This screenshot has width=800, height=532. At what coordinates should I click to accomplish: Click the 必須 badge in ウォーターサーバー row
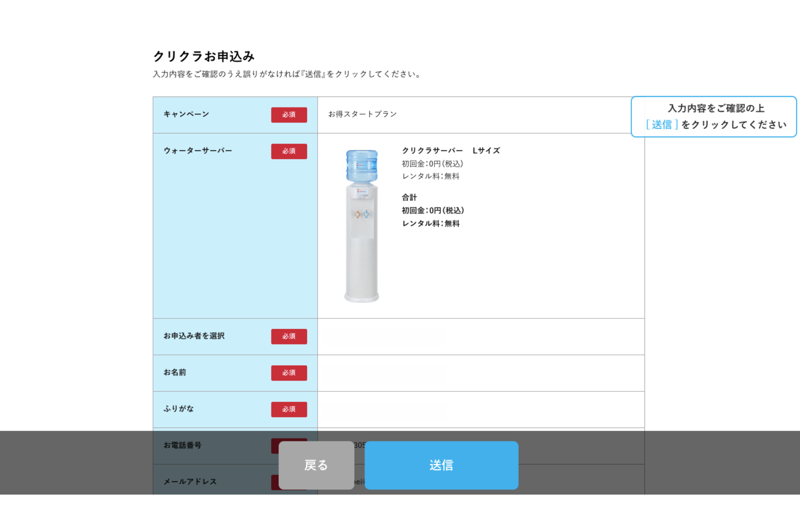point(289,151)
